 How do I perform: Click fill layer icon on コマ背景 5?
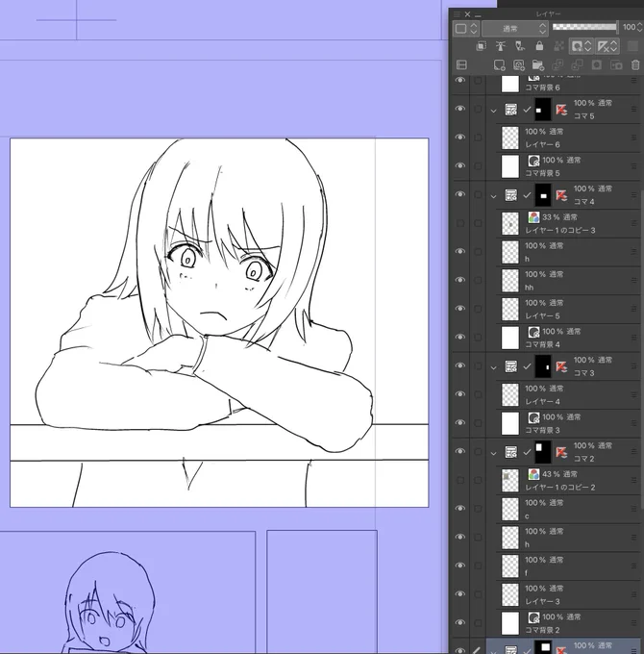pos(534,161)
